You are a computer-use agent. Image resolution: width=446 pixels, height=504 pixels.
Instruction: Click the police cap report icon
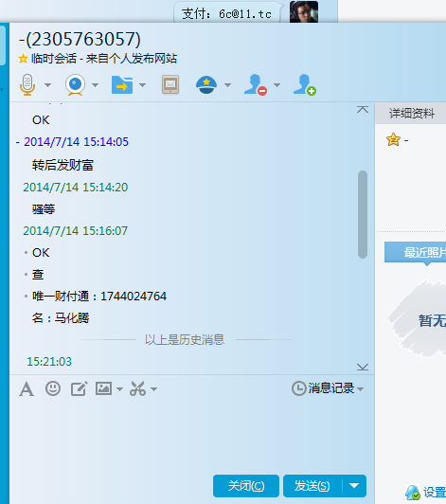point(206,85)
